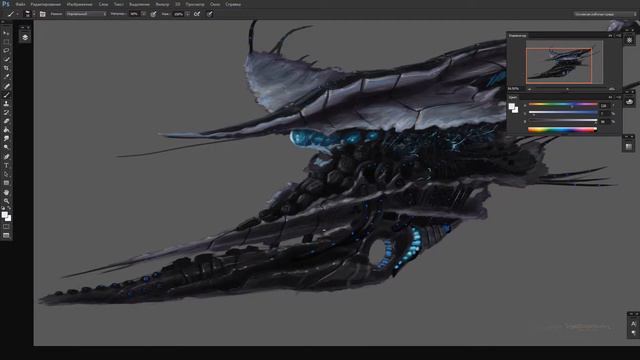
Task: Open the Character panel icon
Action: tap(633, 324)
